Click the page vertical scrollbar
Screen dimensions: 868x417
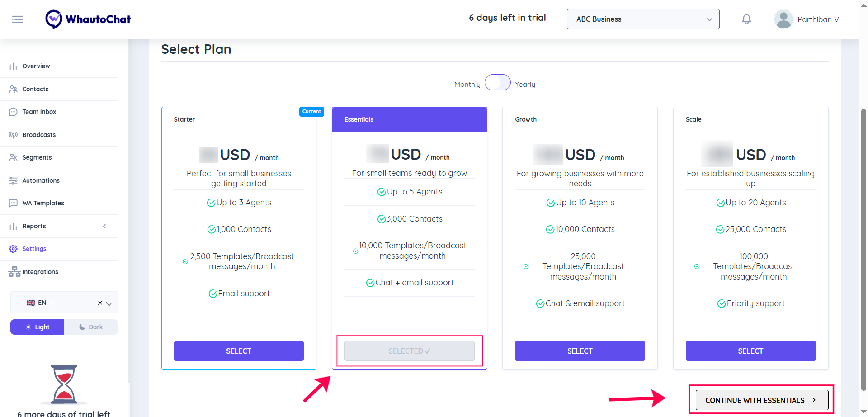pos(863,249)
